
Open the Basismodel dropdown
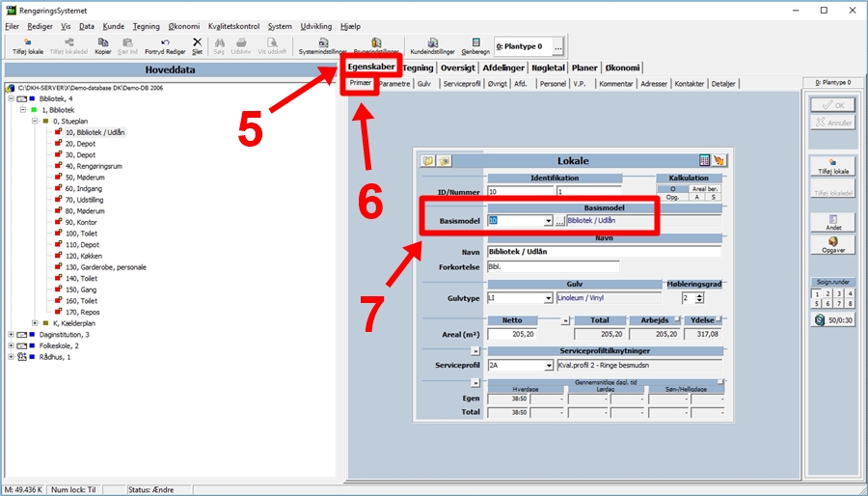548,221
